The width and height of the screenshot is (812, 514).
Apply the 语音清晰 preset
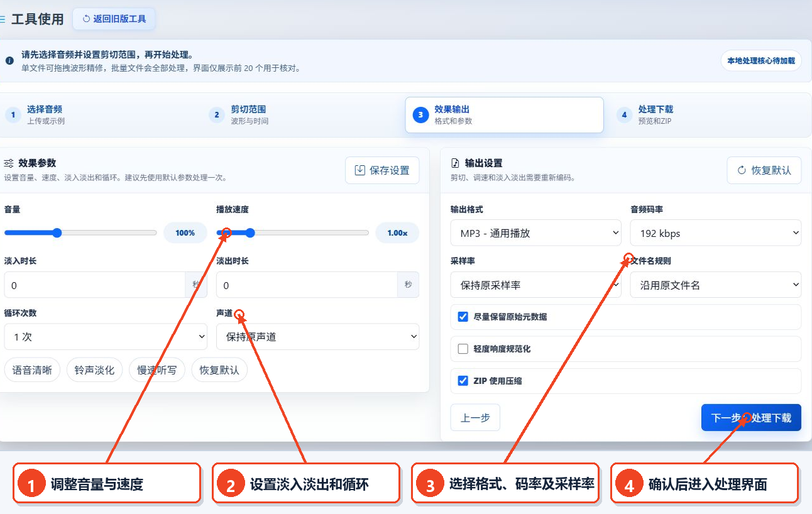(x=32, y=370)
